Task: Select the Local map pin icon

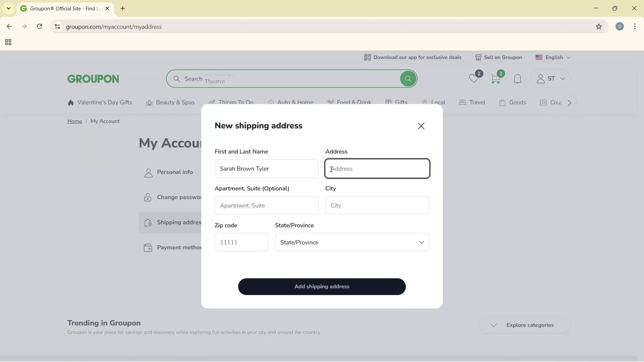Action: [424, 102]
